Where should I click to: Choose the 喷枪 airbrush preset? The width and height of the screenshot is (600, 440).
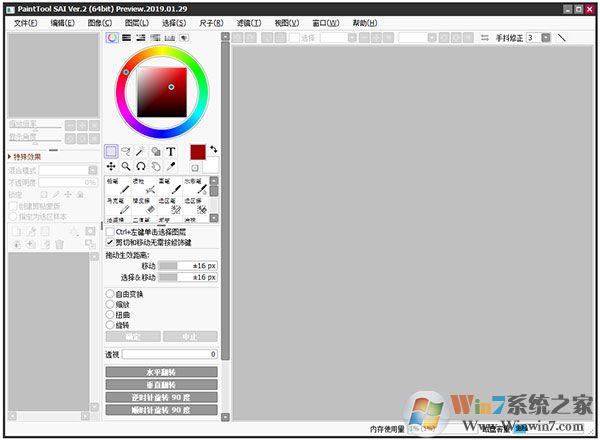coord(143,186)
